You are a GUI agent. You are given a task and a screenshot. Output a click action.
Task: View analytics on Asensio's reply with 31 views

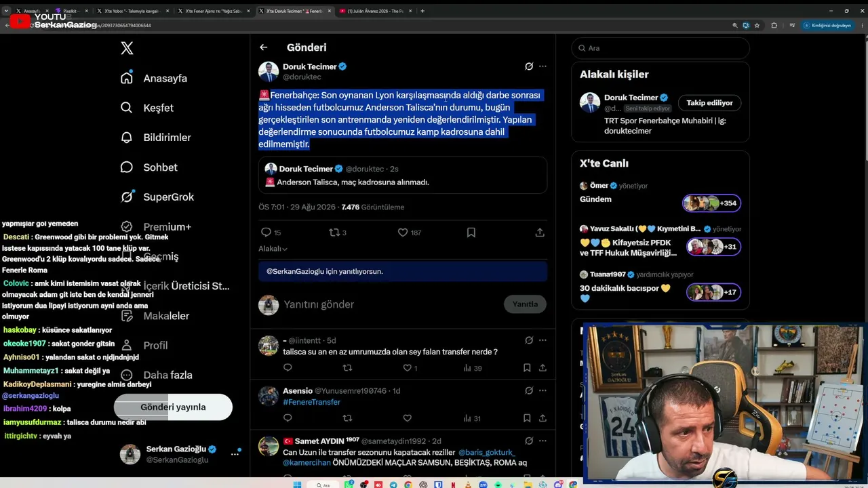(473, 418)
